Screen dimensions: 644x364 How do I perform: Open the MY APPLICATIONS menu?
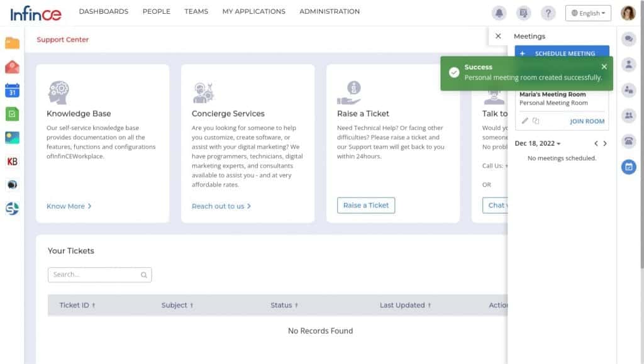(x=254, y=11)
